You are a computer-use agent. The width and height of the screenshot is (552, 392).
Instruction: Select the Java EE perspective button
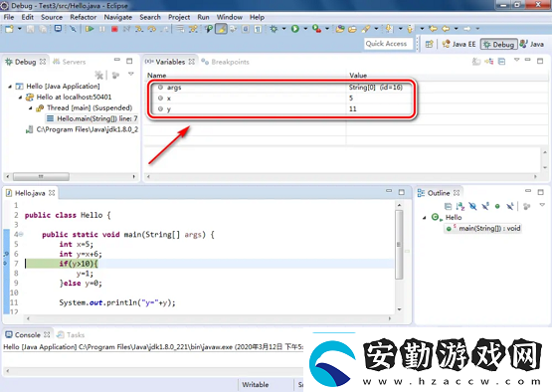(460, 44)
